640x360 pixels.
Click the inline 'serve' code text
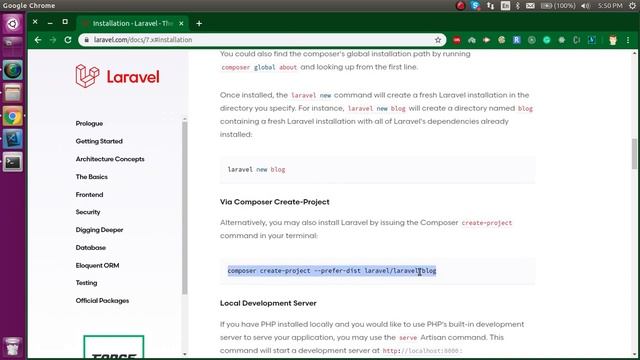(408, 338)
